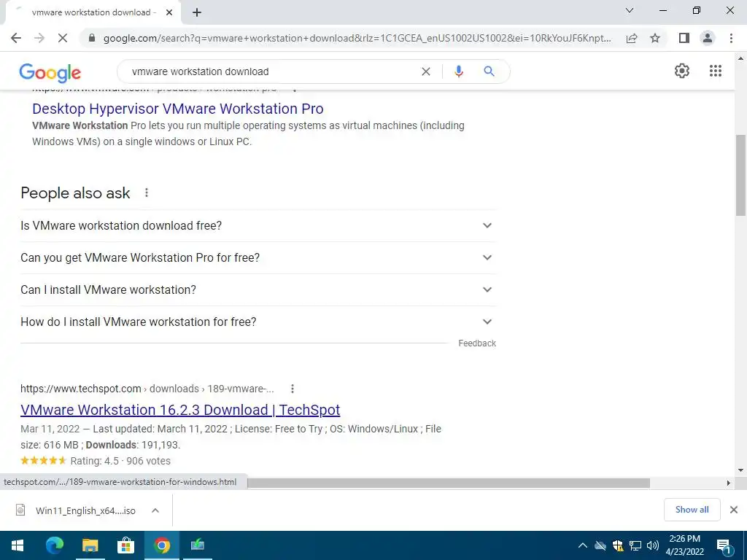Open the fifth taskbar app with green monitor icon
Image resolution: width=747 pixels, height=560 pixels.
point(197,545)
